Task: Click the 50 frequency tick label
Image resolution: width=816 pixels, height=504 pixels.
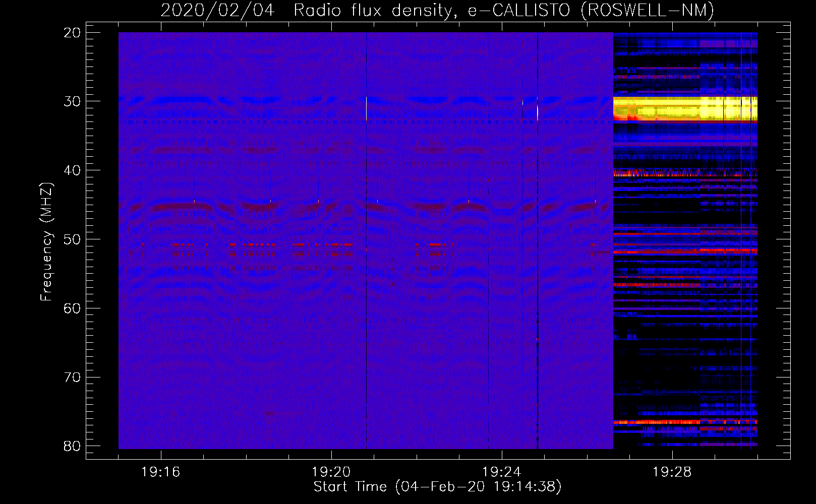Action: click(x=73, y=239)
